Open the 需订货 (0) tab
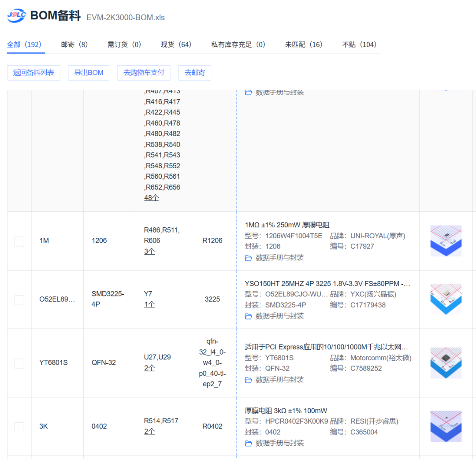Viewport: 476px width, 459px height. pos(124,45)
